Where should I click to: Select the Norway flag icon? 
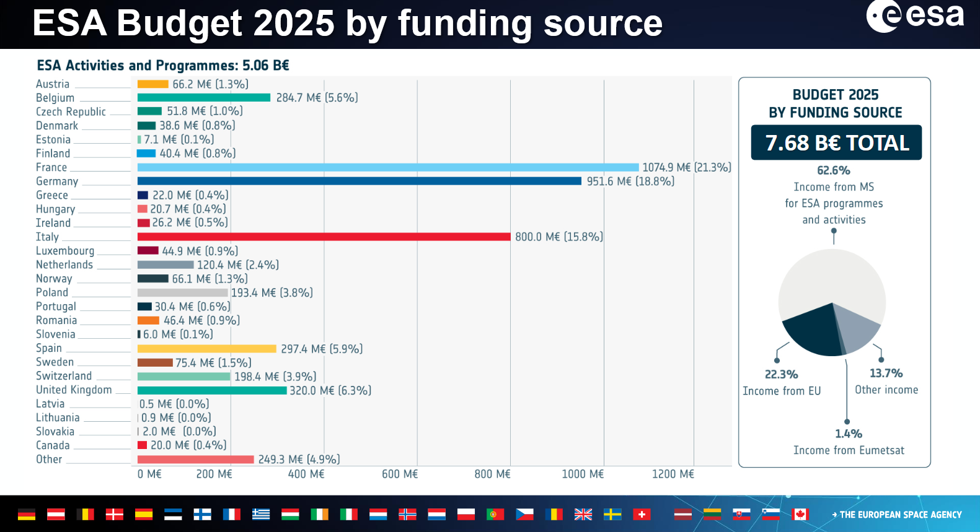[407, 514]
